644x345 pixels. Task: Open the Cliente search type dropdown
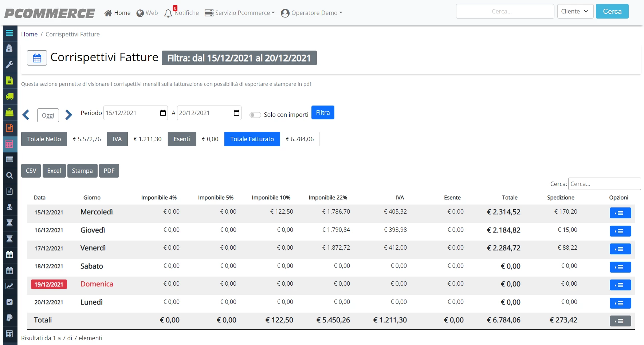575,11
